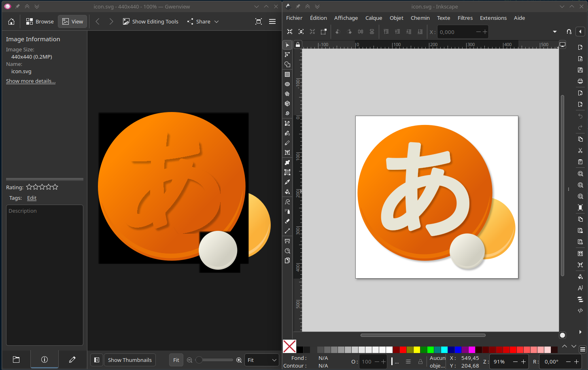
Task: Pick the Color dropper tool
Action: pyautogui.click(x=287, y=182)
